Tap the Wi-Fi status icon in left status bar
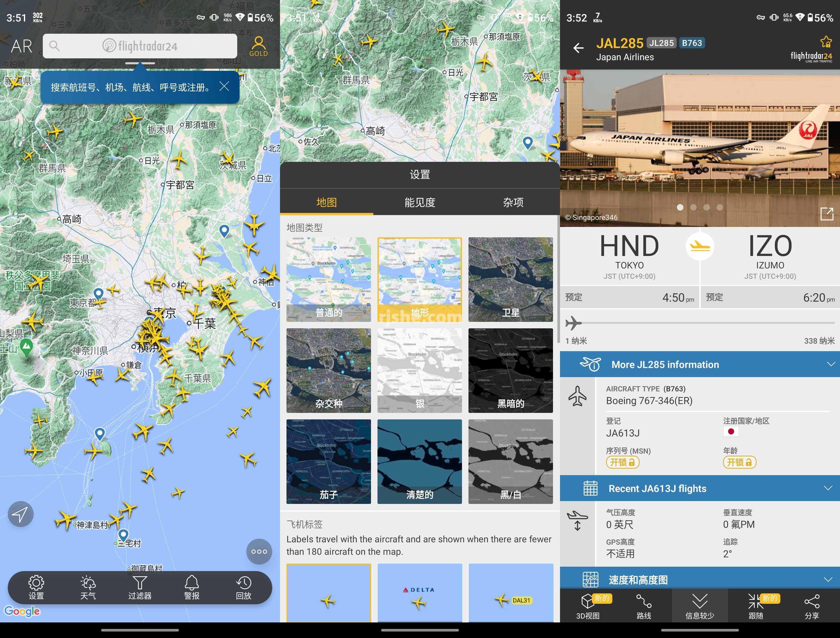 (x=240, y=17)
